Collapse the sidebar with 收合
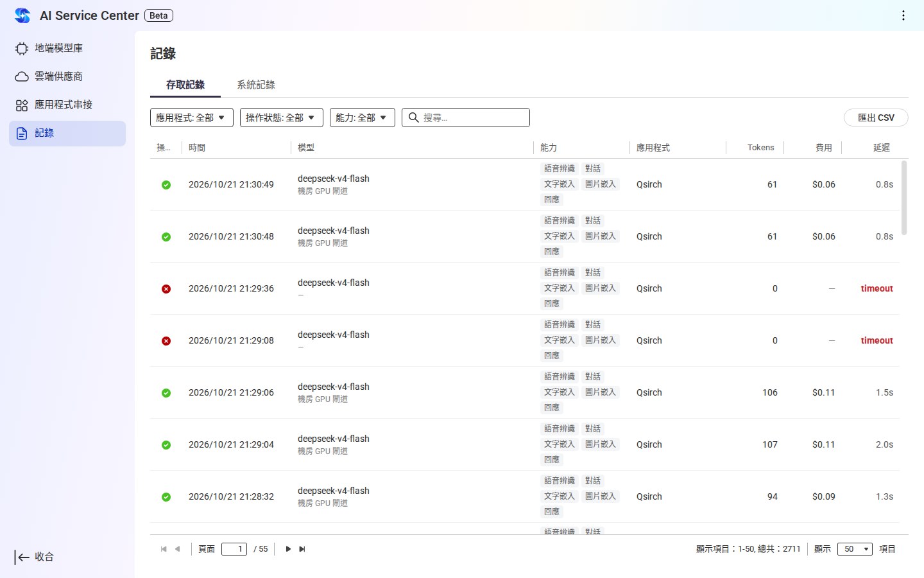The image size is (924, 578). pyautogui.click(x=35, y=557)
